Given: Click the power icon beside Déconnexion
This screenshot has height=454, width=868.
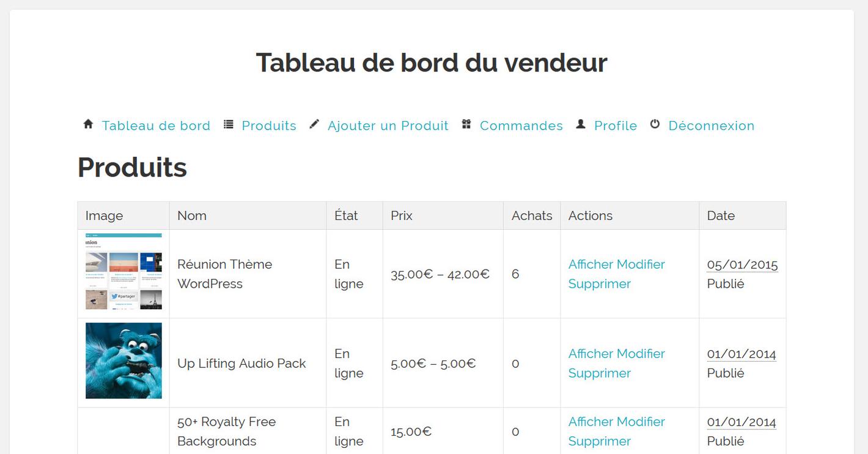Looking at the screenshot, I should (x=655, y=124).
